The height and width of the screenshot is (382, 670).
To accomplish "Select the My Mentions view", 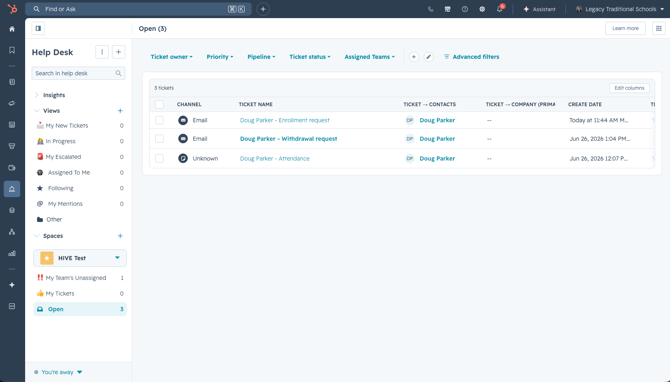I will pos(80,204).
